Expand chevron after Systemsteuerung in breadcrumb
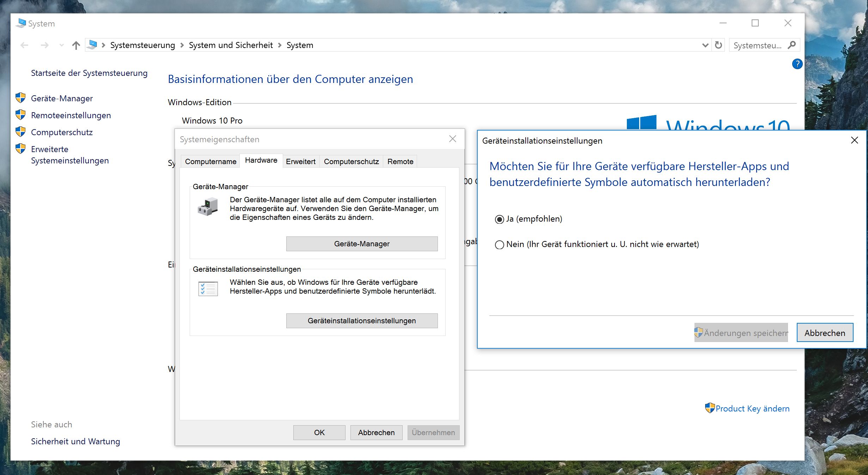The height and width of the screenshot is (475, 868). coord(182,45)
